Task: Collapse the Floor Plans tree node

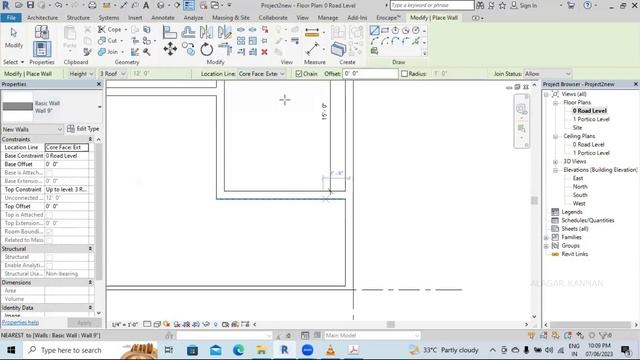Action: pyautogui.click(x=555, y=103)
